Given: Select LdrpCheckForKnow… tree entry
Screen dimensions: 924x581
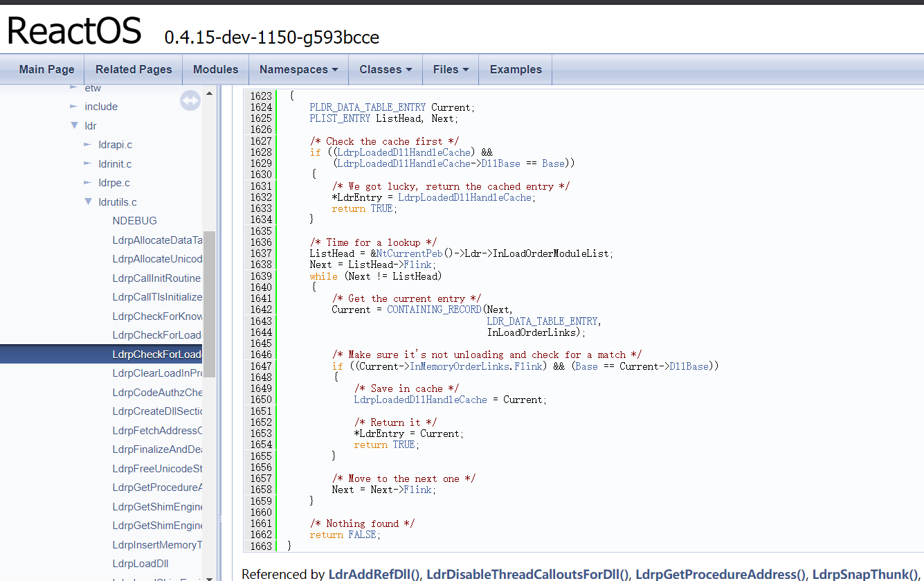Looking at the screenshot, I should tap(157, 316).
